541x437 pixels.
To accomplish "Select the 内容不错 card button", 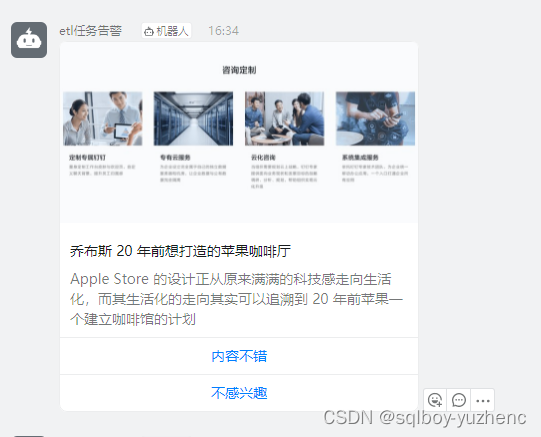I will pos(239,356).
